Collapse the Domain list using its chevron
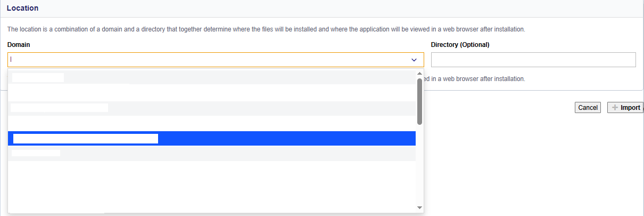Viewport: 644px width, 216px height. [414, 60]
